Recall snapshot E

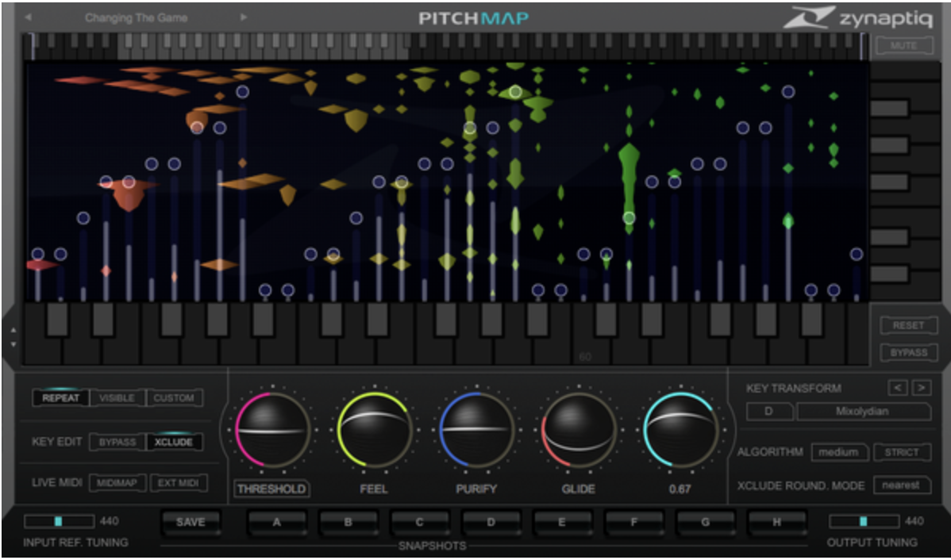pos(562,522)
